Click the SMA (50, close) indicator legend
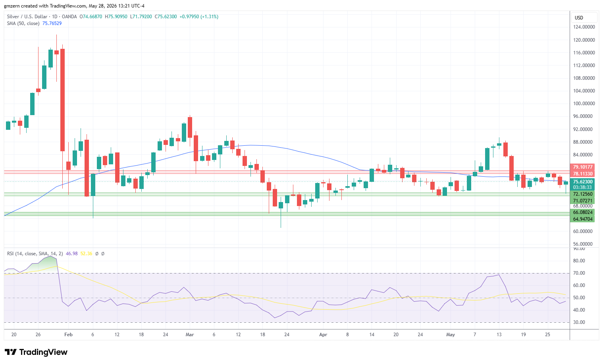Screen dimensions: 603x364 (23, 23)
